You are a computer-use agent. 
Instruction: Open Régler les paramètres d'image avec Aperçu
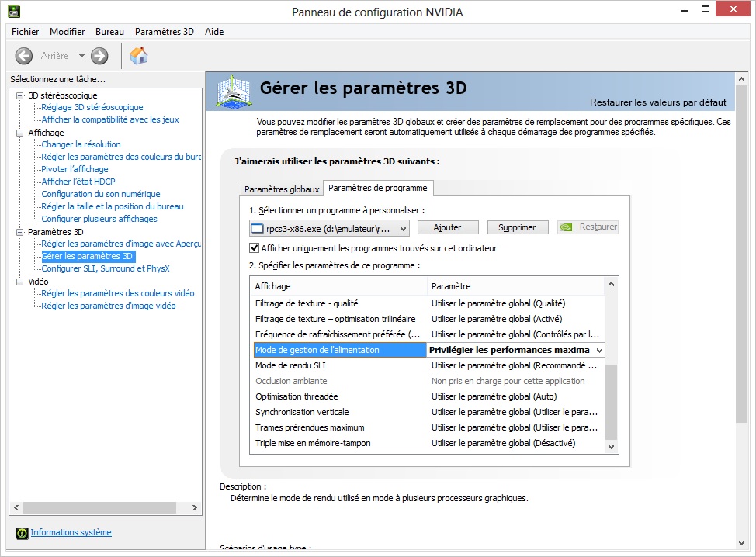coord(121,244)
